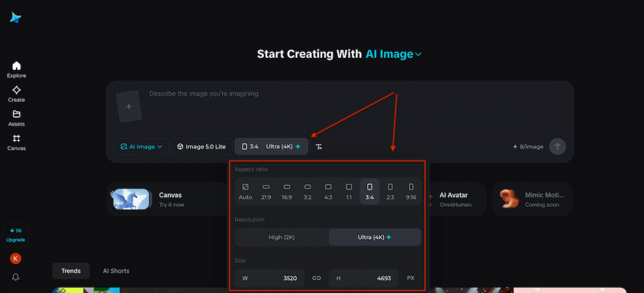Select the 16:9 aspect ratio

[287, 191]
